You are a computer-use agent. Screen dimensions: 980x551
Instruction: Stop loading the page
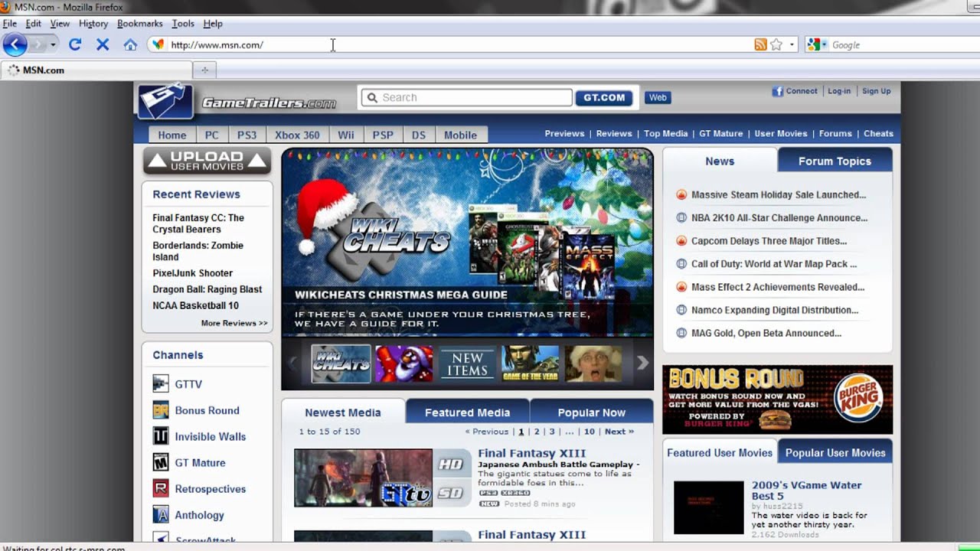point(103,44)
